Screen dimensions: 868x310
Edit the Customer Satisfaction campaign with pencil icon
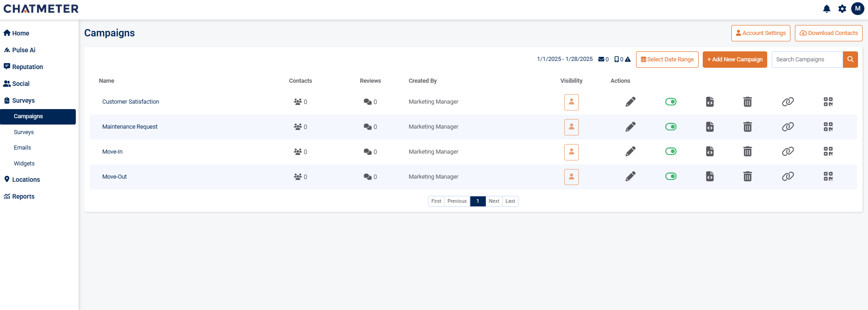click(630, 102)
